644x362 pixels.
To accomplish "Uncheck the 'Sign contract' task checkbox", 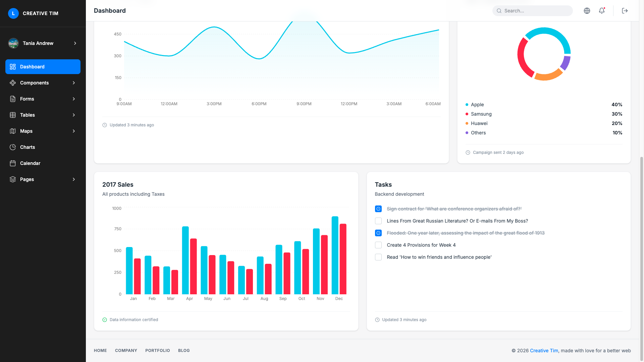I will click(x=378, y=209).
